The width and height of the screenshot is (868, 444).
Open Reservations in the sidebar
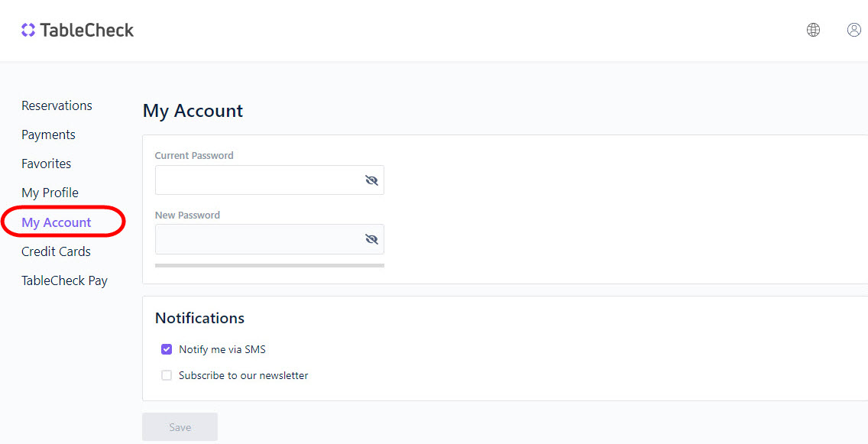click(57, 105)
